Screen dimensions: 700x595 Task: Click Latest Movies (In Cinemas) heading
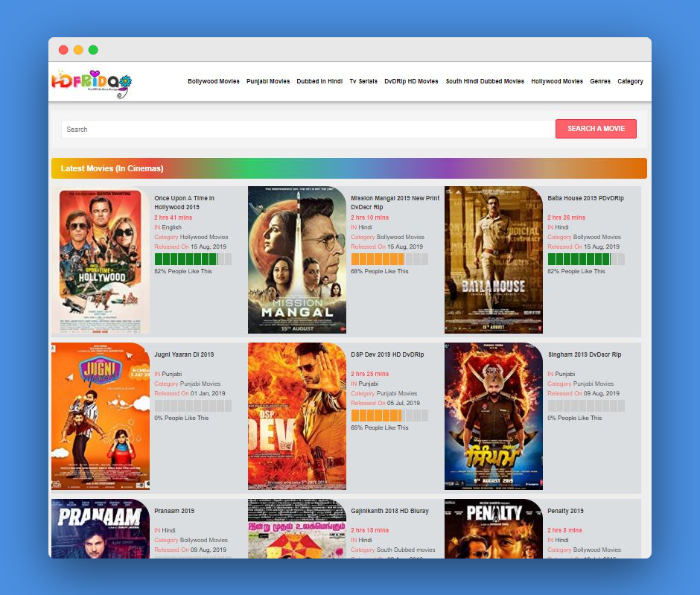pos(112,168)
